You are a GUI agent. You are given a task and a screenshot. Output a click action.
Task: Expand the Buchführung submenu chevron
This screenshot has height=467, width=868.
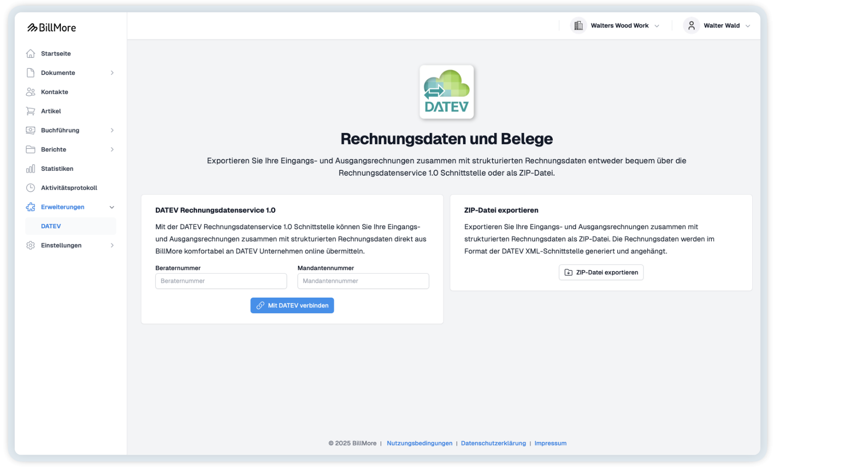point(112,130)
